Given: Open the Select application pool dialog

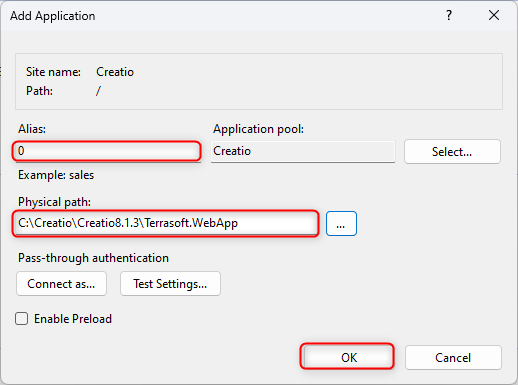Looking at the screenshot, I should (452, 152).
